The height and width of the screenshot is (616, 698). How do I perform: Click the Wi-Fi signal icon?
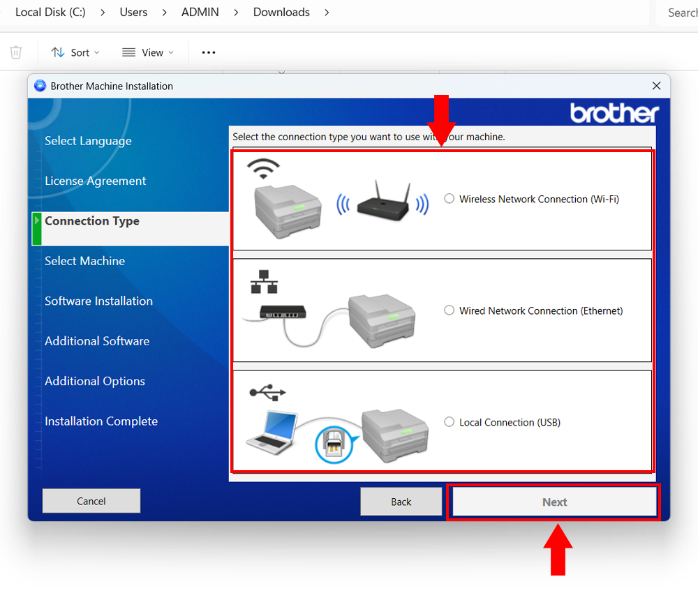[264, 169]
